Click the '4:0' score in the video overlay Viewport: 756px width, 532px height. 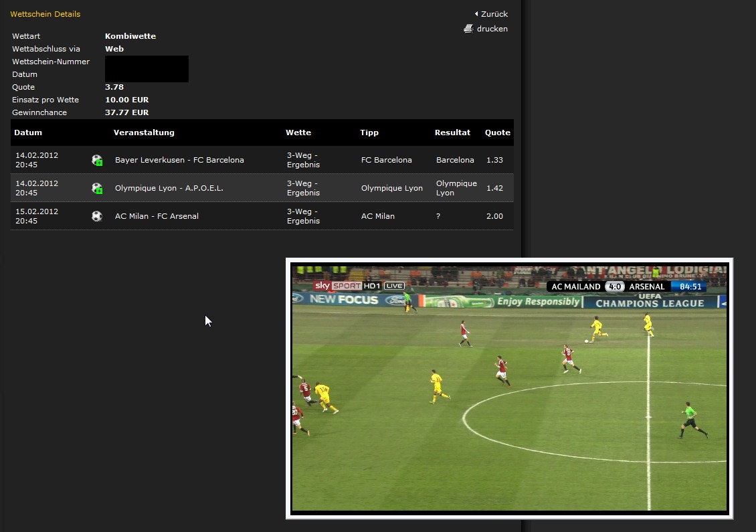pyautogui.click(x=615, y=286)
